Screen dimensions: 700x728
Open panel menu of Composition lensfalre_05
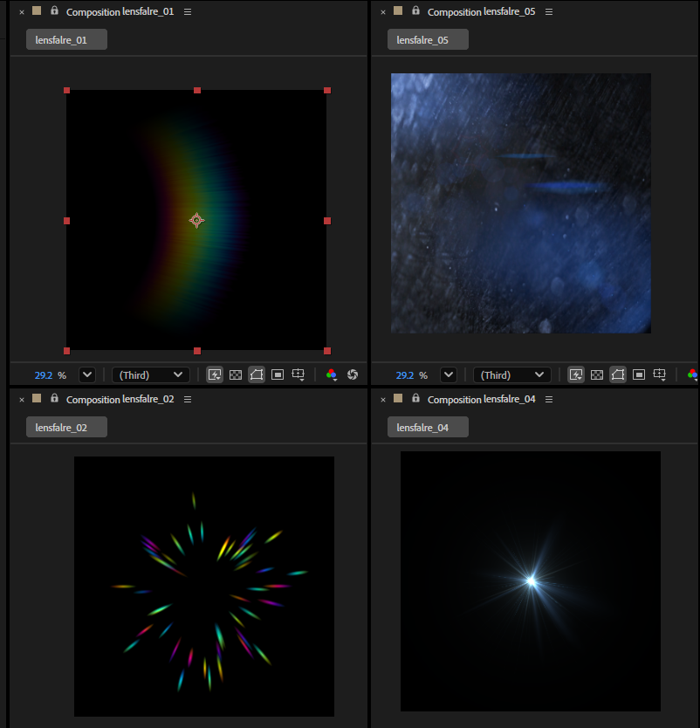(x=549, y=11)
